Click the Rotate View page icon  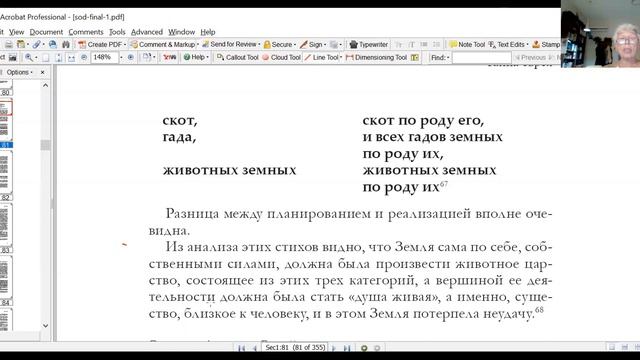pyautogui.click(x=147, y=58)
